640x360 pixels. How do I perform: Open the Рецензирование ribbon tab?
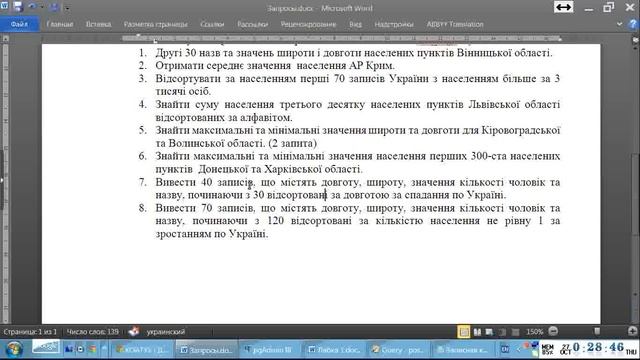click(308, 24)
